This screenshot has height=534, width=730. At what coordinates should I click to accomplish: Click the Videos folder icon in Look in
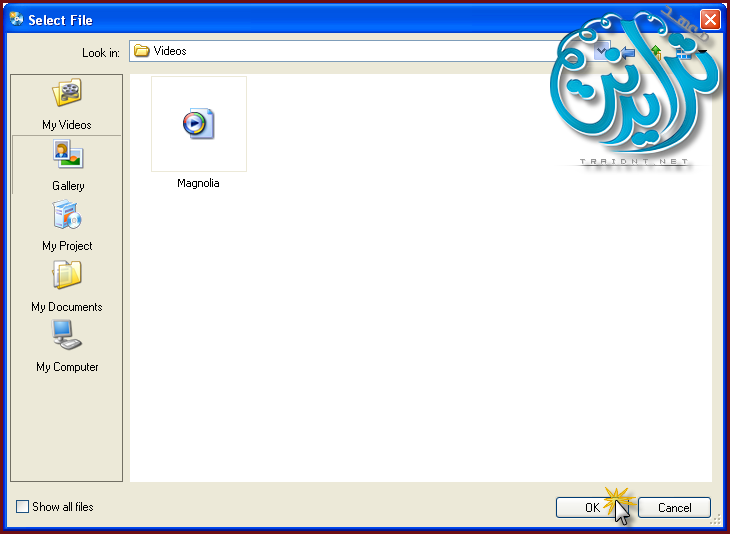142,51
